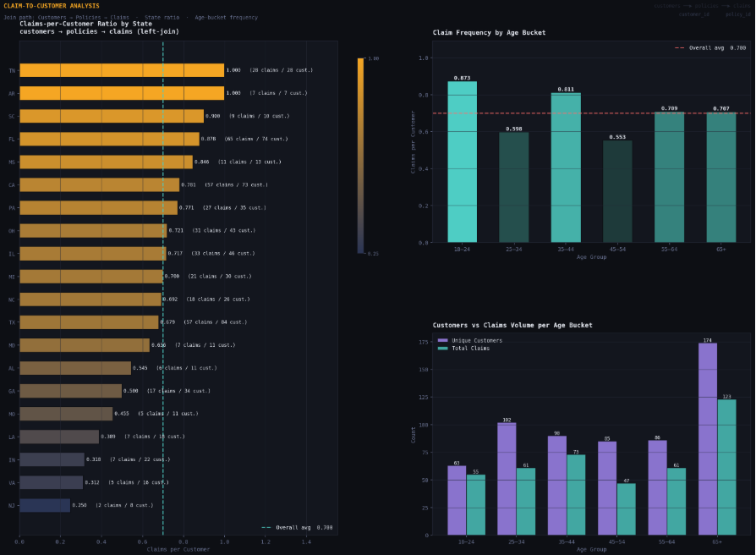Click the "(7 claims / 7 cust.)" annotation

(x=278, y=93)
